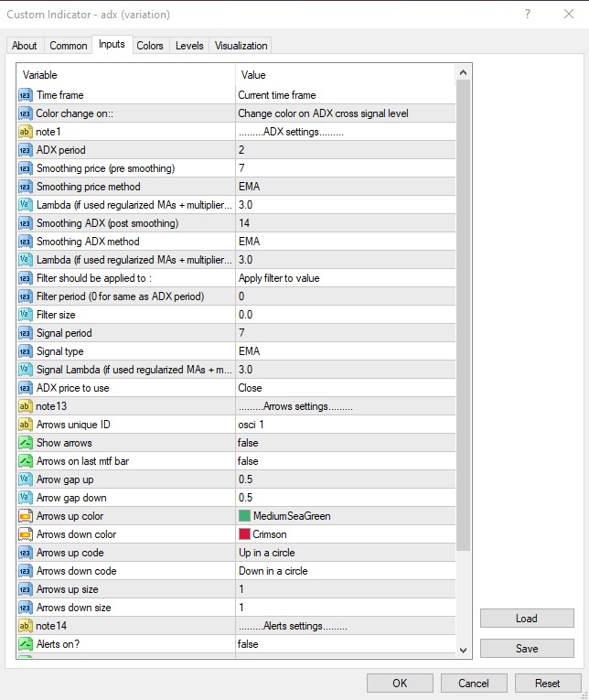
Task: Click the integer icon beside ADX period
Action: [26, 150]
